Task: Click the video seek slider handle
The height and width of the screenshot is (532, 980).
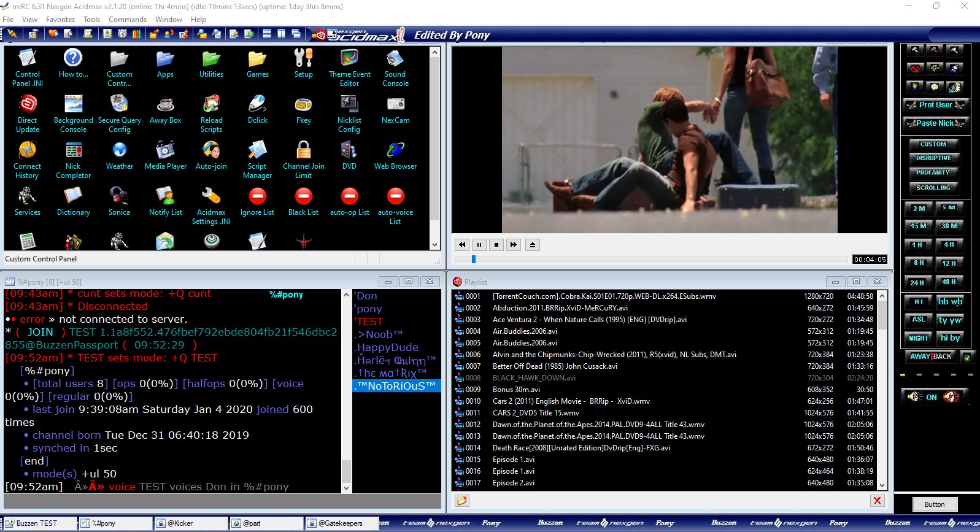Action: pyautogui.click(x=474, y=260)
